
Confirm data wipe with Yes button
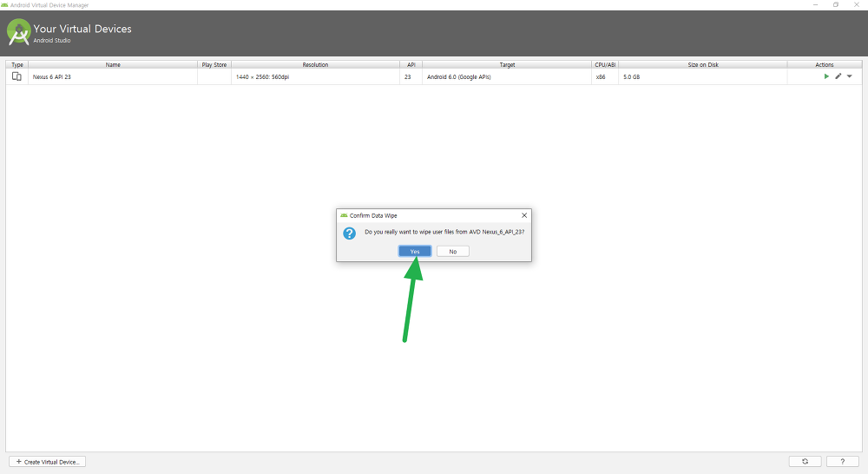415,252
